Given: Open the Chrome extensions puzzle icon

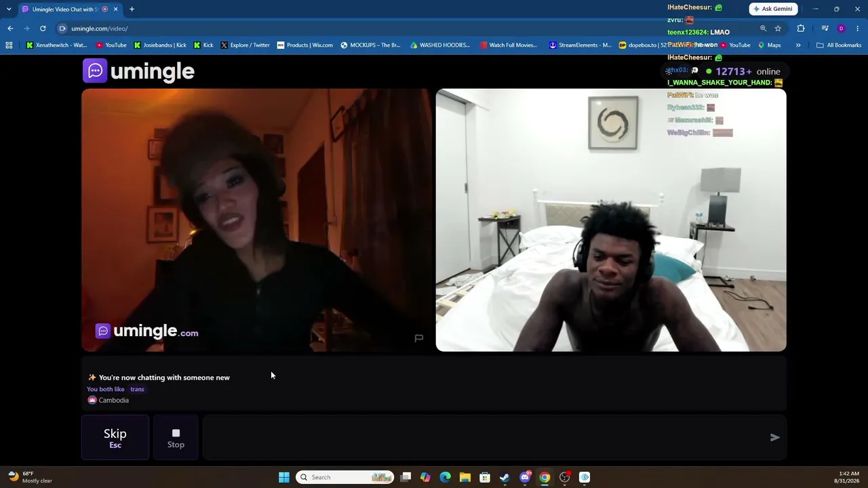Looking at the screenshot, I should click(801, 28).
